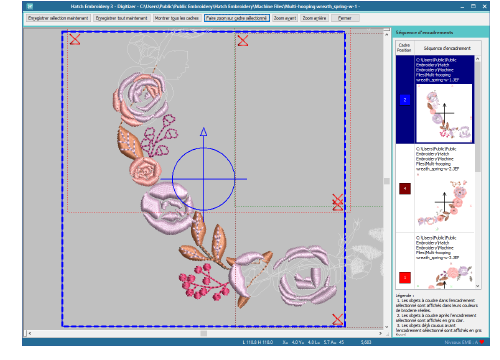Click the 'Séquence d'encadrement' column header
Viewport: 500px width, 360px height.
[447, 48]
